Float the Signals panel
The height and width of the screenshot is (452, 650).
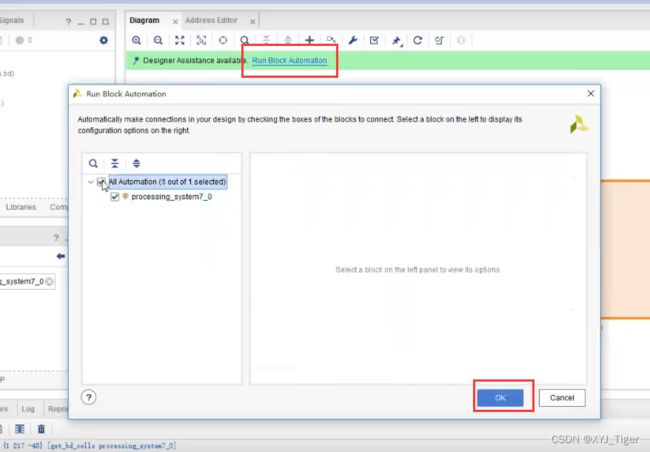(x=106, y=22)
